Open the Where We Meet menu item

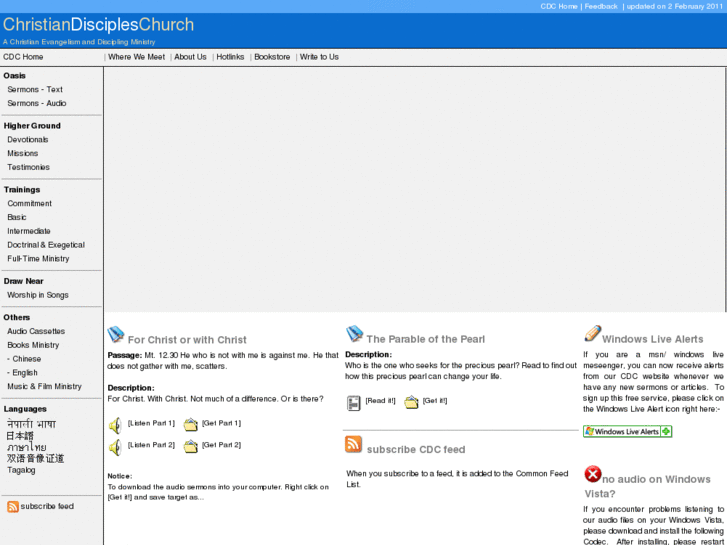136,57
